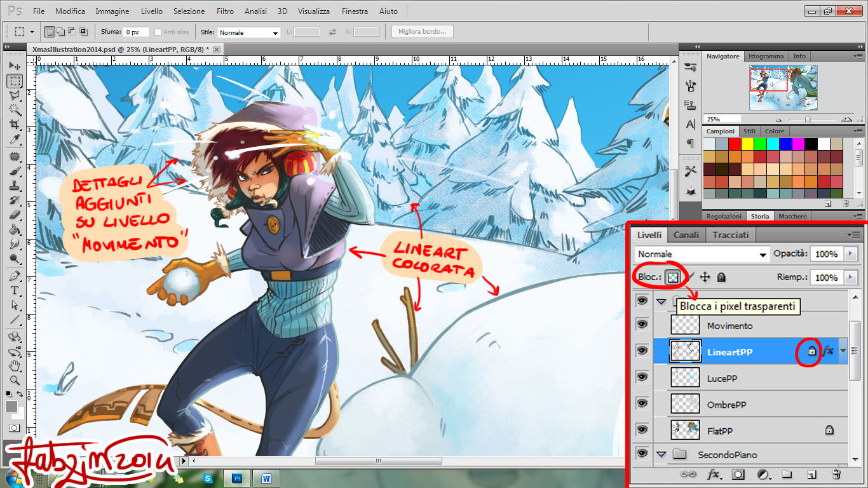Open the Character panel icon

690,125
